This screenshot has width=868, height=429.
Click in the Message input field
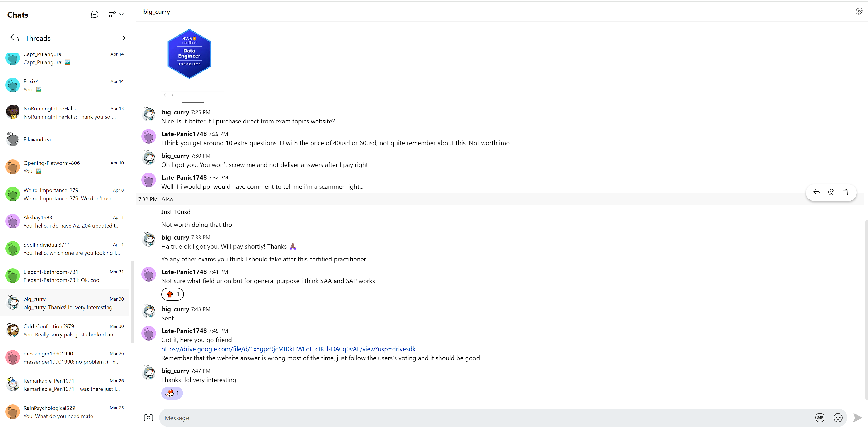pos(472,417)
